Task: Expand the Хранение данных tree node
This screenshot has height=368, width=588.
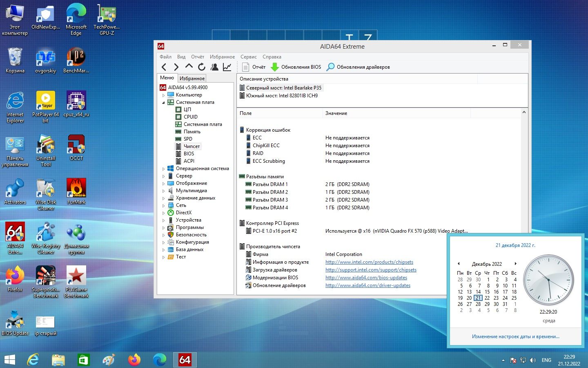Action: point(164,198)
